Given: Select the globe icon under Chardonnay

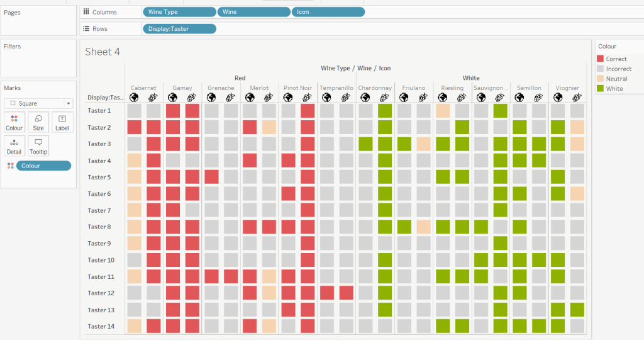Looking at the screenshot, I should [365, 98].
